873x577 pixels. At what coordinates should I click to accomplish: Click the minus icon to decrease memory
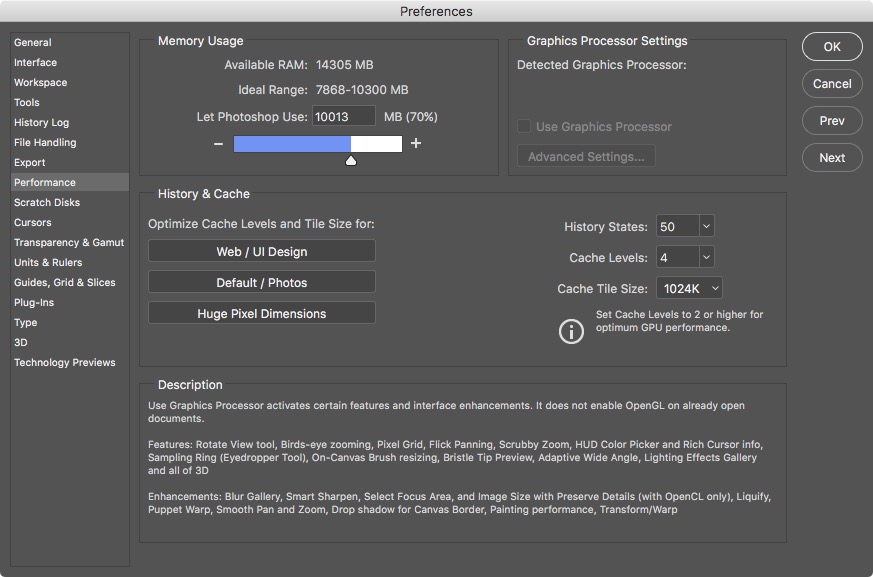(218, 144)
